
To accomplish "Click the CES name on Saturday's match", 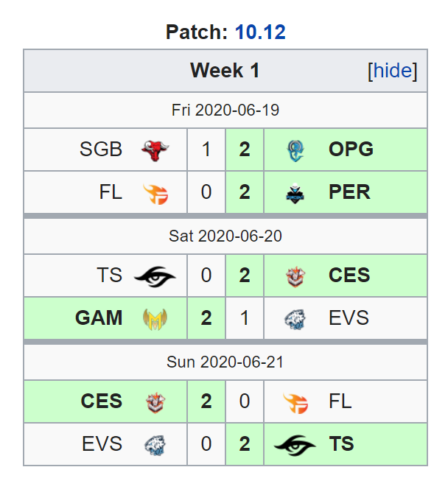I will click(349, 275).
